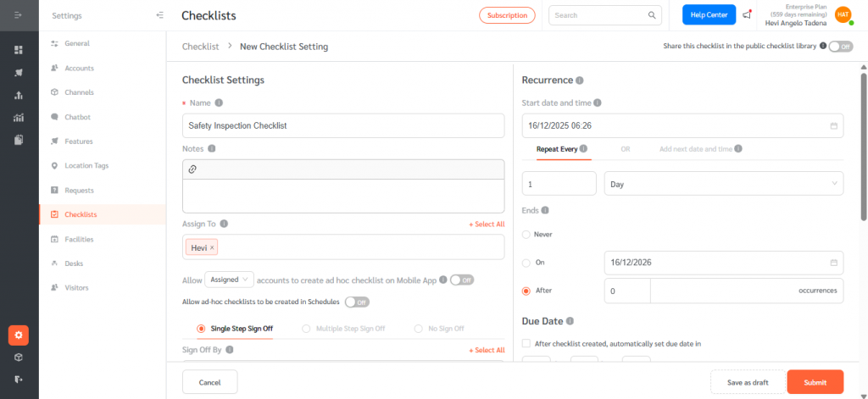The image size is (868, 399).
Task: Click the checklist Name input field
Action: tap(343, 125)
